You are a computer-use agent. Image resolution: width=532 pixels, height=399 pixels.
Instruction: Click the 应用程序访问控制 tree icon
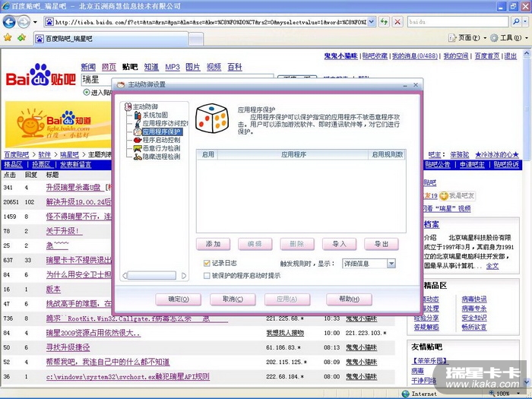[x=138, y=123]
